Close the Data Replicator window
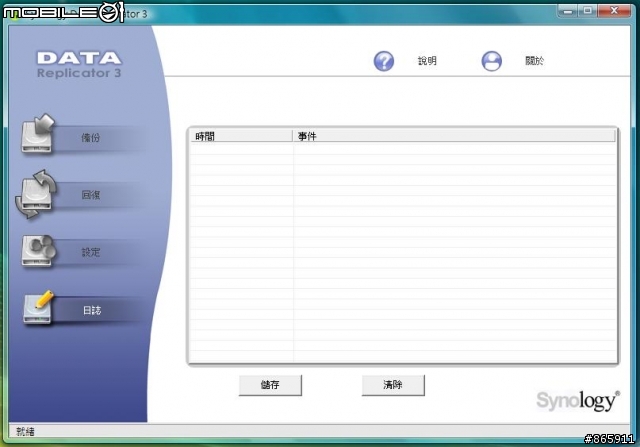This screenshot has height=447, width=640. tap(614, 11)
